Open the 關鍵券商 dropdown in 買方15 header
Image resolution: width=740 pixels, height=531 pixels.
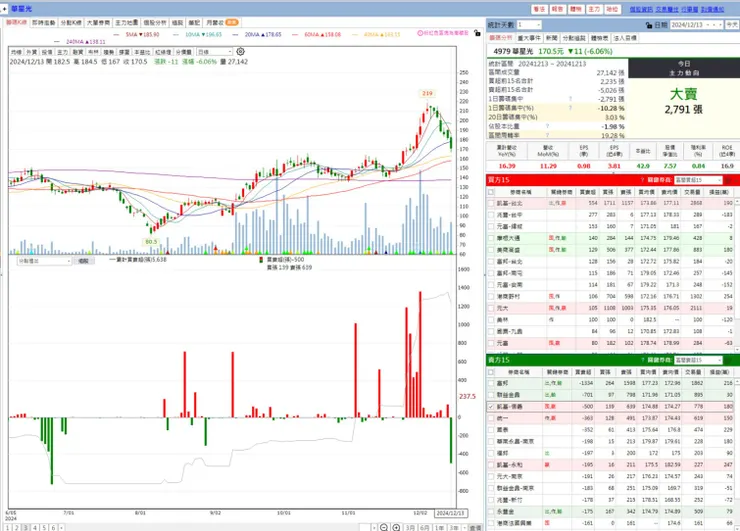[698, 180]
